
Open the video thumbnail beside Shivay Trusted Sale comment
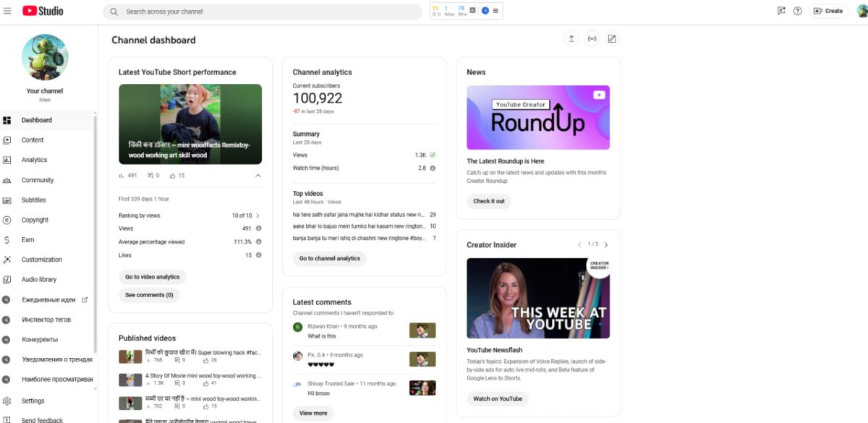click(422, 388)
